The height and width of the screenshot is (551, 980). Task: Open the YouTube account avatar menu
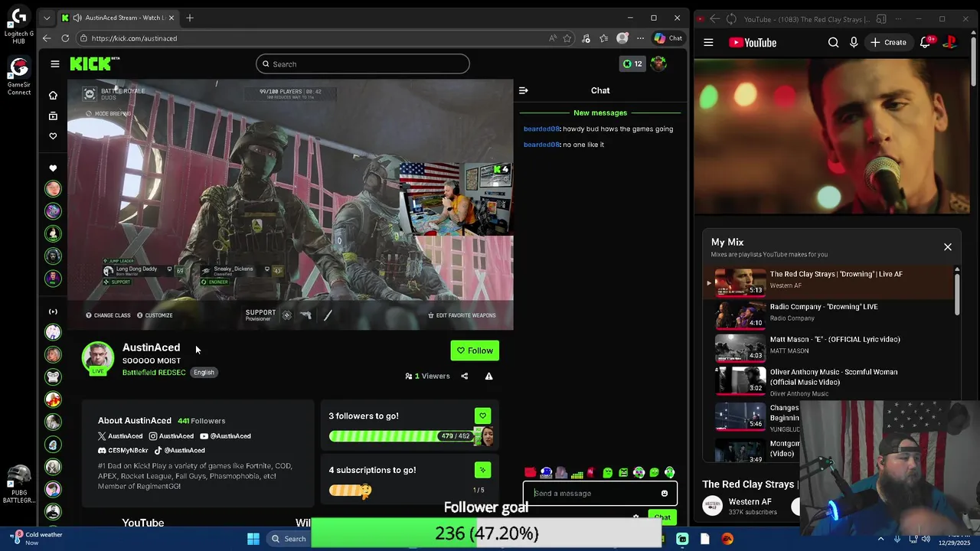click(949, 43)
